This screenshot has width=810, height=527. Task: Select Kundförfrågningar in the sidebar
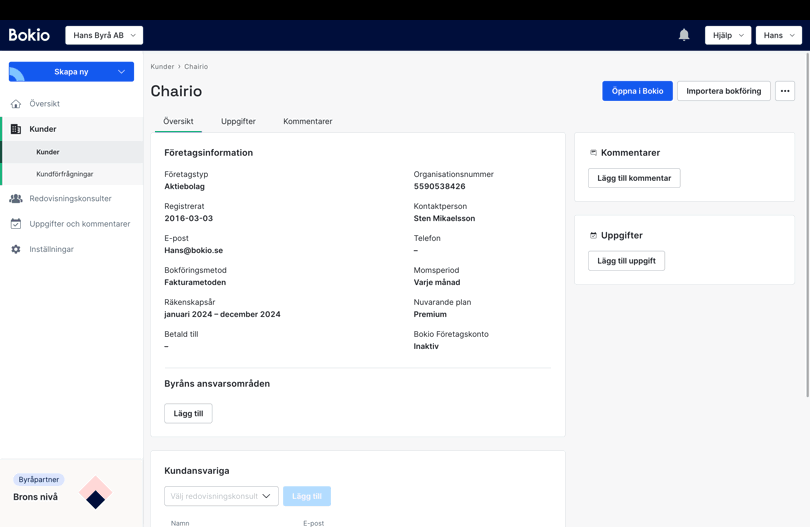click(x=65, y=174)
